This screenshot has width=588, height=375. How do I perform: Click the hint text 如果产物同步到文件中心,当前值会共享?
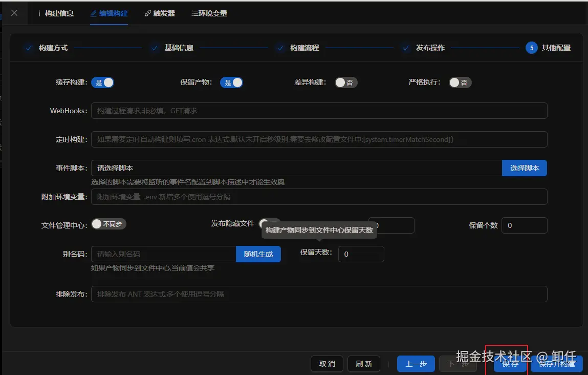153,268
